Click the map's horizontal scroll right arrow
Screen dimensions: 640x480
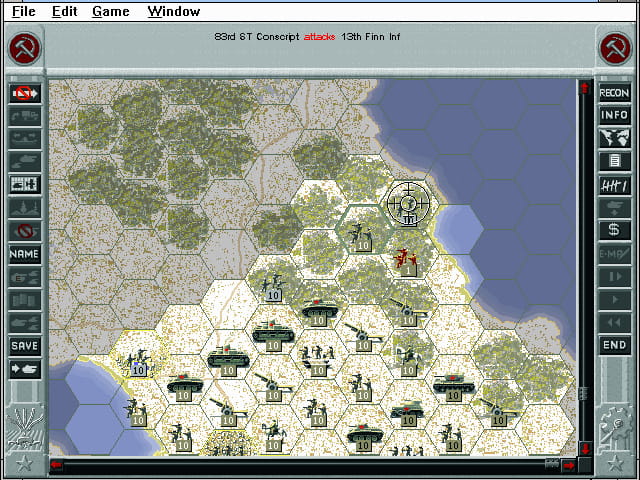(x=569, y=465)
